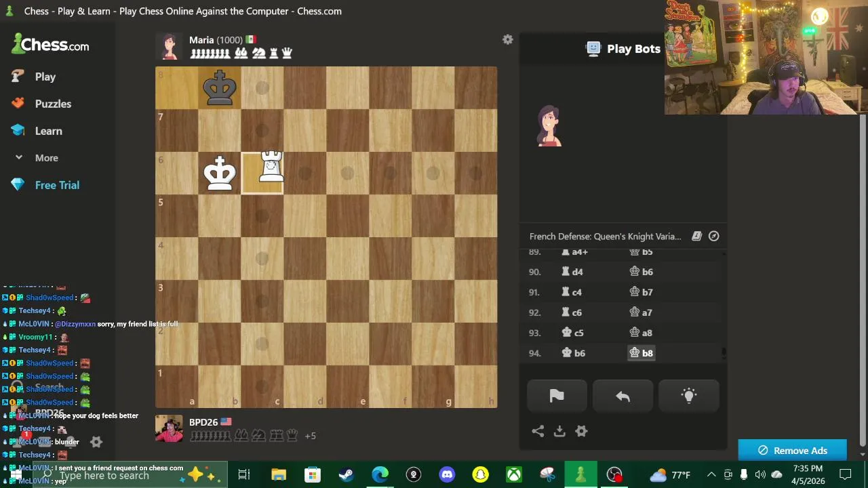Viewport: 868px width, 488px height.
Task: Click the move list scrollbar
Action: 724,352
